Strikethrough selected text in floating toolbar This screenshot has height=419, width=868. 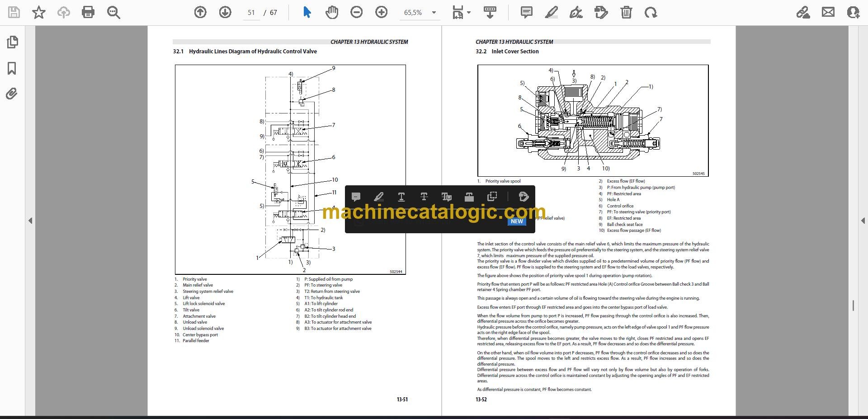(x=424, y=197)
